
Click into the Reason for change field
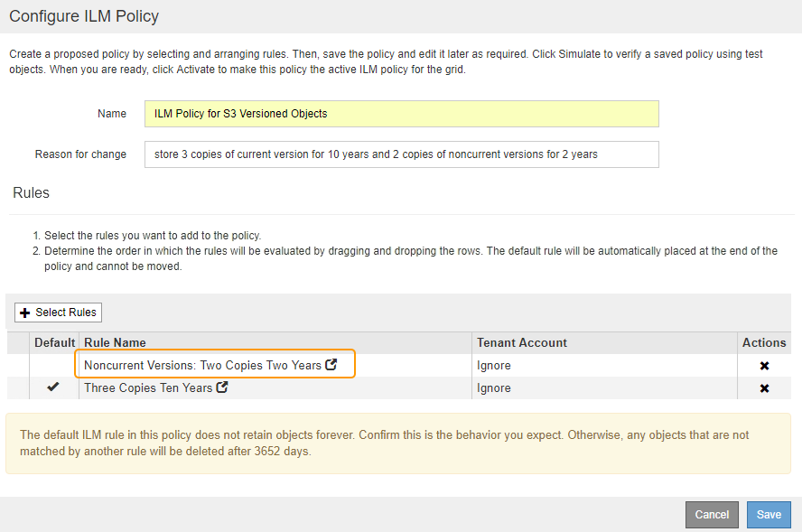coord(401,154)
